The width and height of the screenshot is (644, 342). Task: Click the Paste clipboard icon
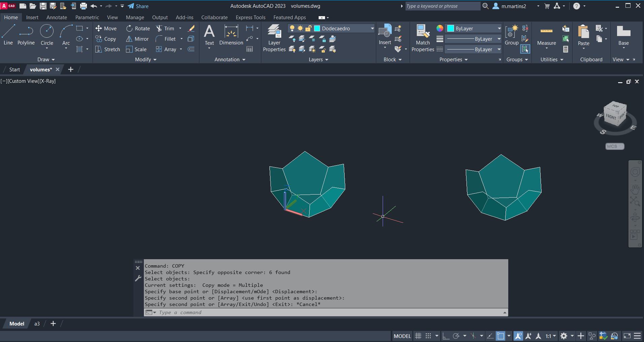coord(583,32)
